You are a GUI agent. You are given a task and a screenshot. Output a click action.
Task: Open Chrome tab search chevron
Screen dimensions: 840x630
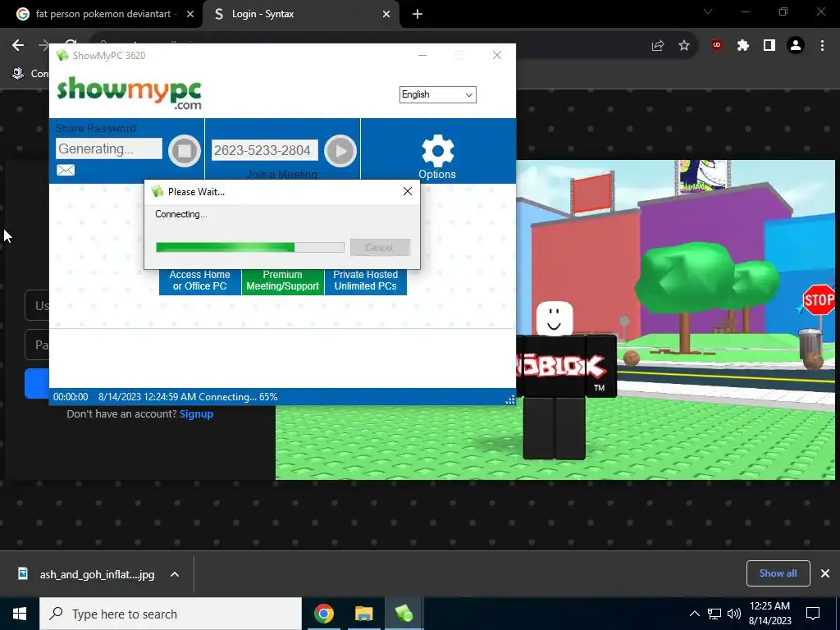708,11
